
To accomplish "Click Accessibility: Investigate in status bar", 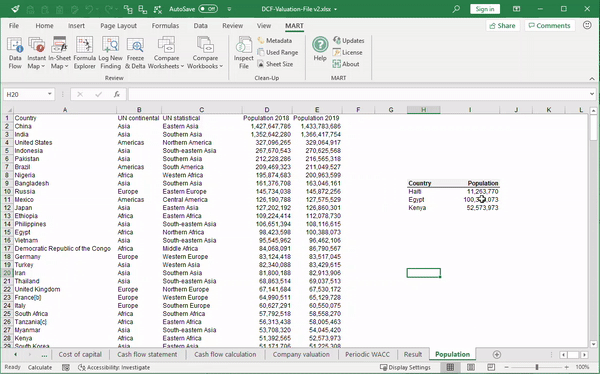I will point(114,367).
